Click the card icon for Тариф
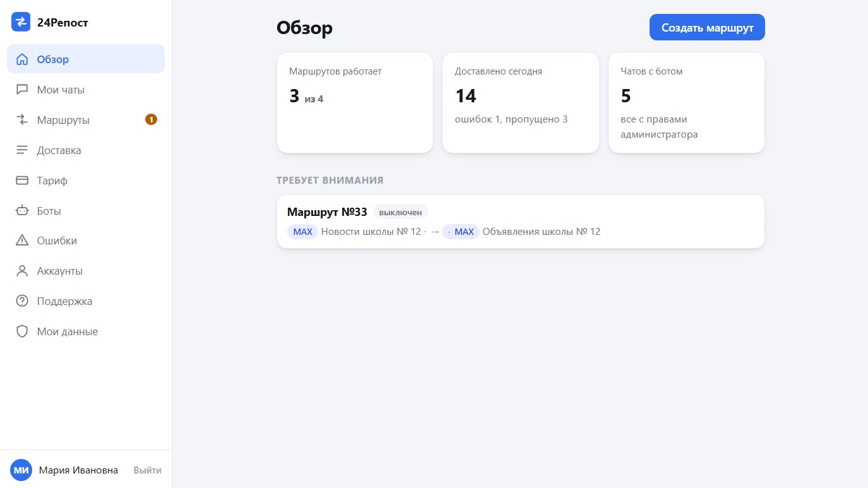 22,181
